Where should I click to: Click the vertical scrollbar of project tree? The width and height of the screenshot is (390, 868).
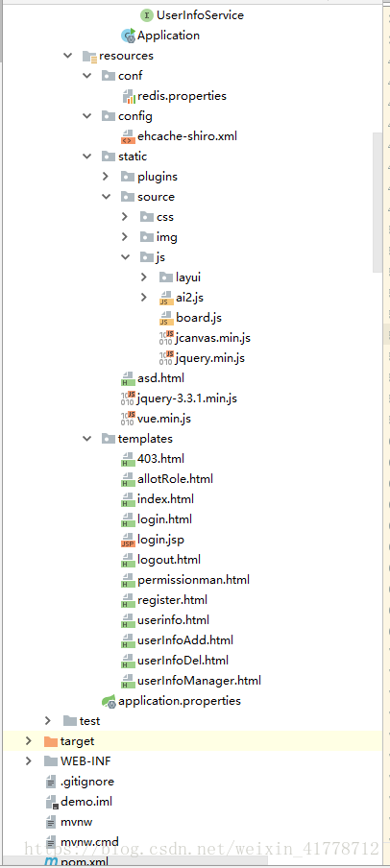[x=378, y=202]
